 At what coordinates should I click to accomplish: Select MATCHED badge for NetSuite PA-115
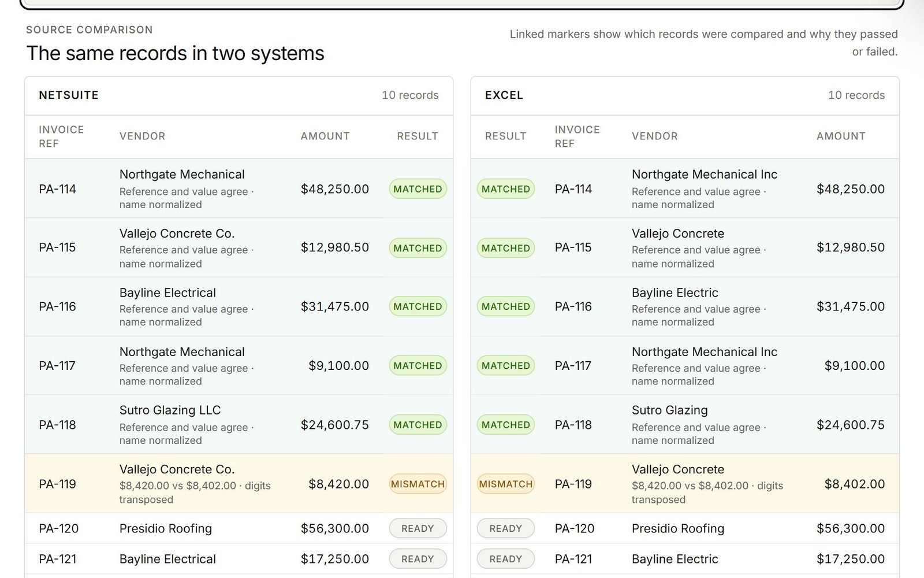[418, 248]
